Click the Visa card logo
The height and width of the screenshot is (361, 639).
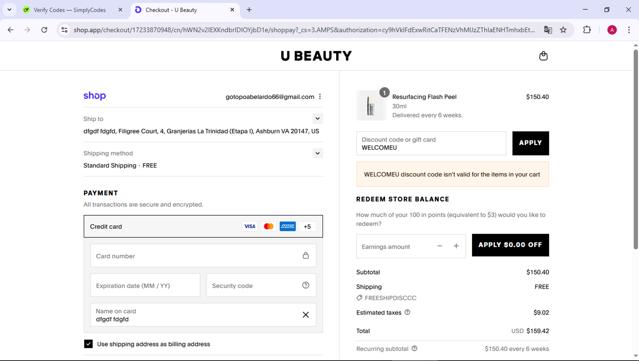tap(249, 227)
